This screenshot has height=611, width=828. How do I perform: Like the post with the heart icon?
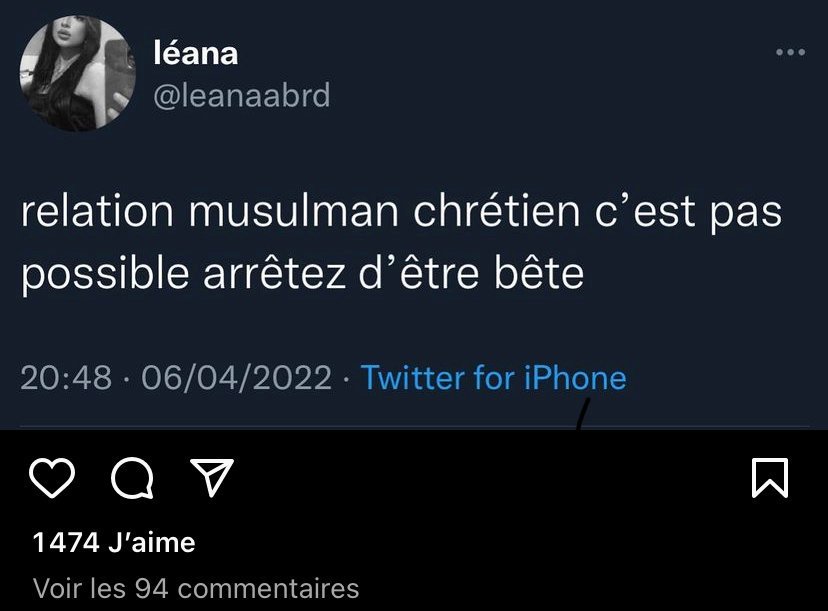click(x=53, y=479)
